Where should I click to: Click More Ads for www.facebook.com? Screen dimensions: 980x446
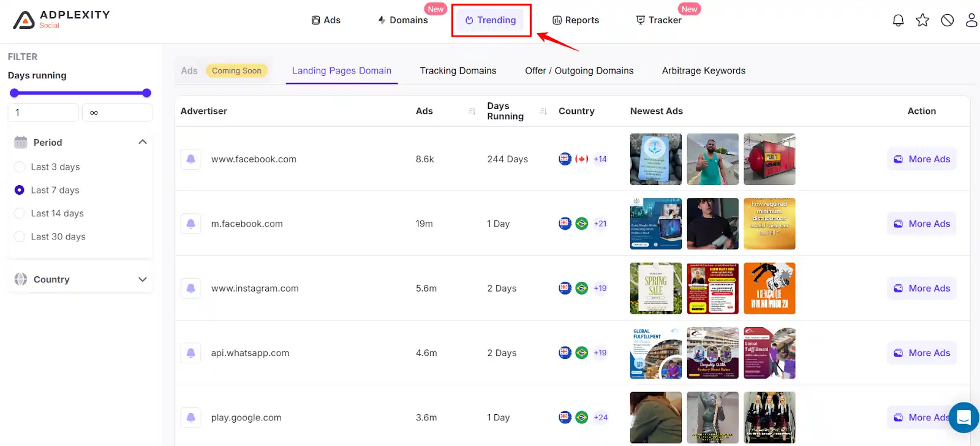(922, 159)
